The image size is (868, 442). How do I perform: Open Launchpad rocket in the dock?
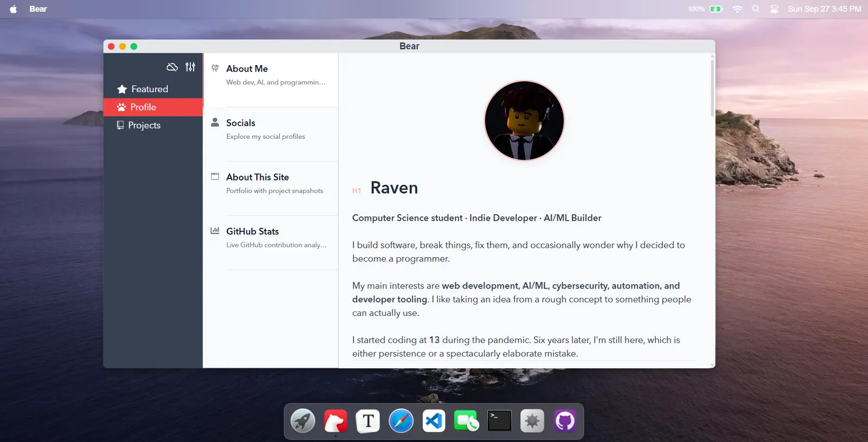click(x=303, y=421)
